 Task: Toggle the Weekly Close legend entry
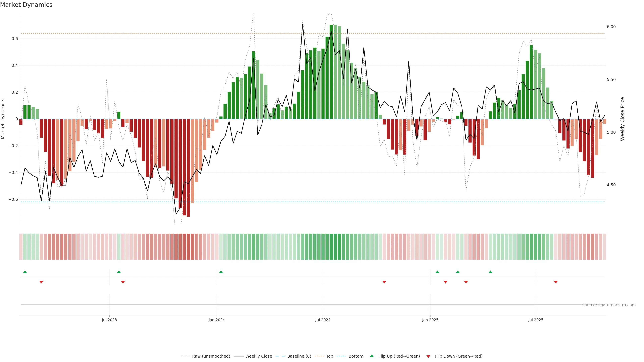coord(258,356)
